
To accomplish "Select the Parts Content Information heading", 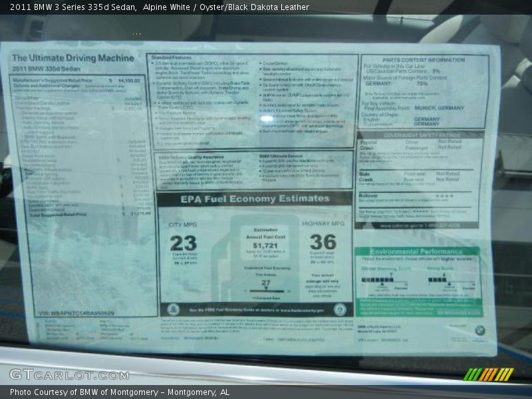I will click(x=424, y=60).
